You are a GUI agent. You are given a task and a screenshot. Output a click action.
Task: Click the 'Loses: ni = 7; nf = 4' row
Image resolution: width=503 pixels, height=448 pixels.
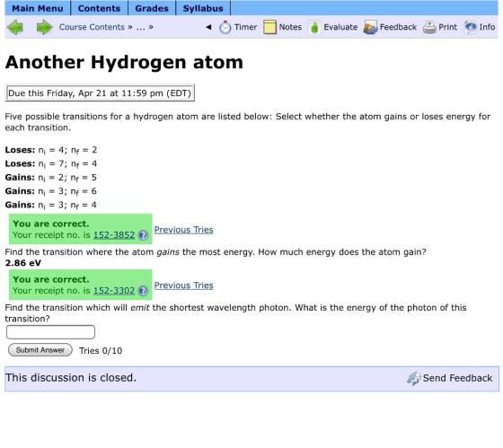click(51, 164)
